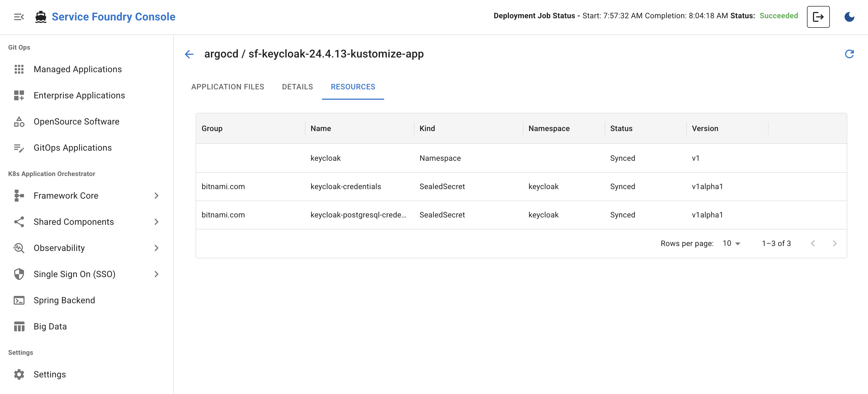Expand Framework Core chevron
Screen dimensions: 868x394
tap(156, 196)
